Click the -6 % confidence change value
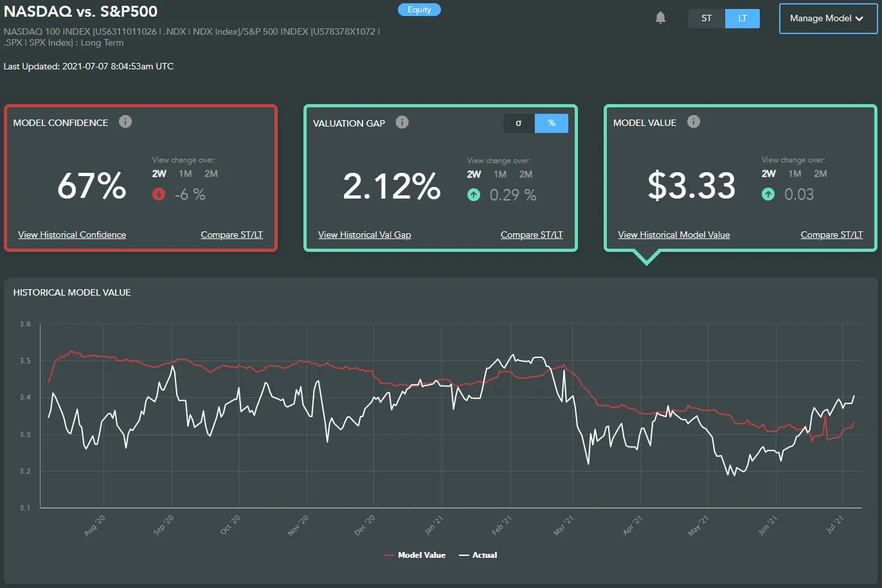Screen dimensions: 882x588 190,194
